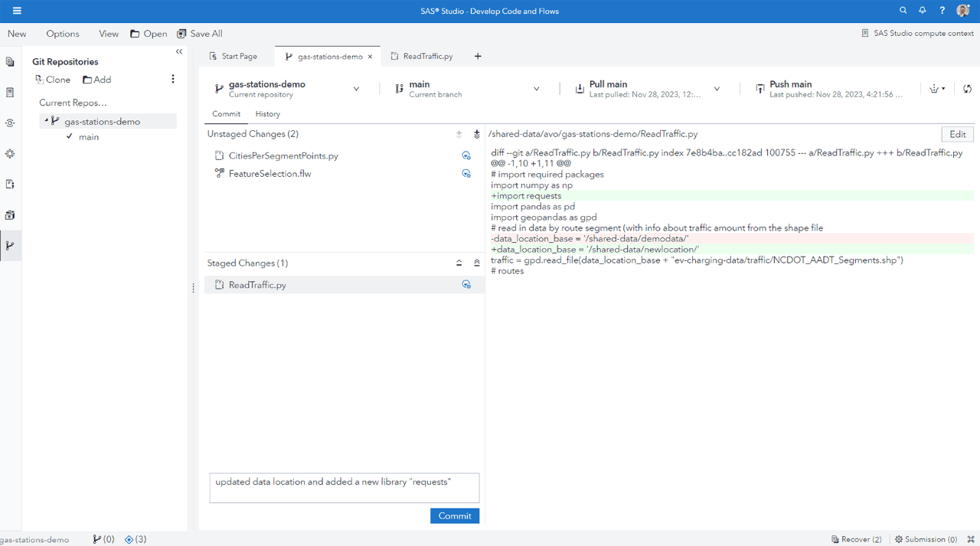Stage all unstaged changes with double-arrow icon
The image size is (980, 546).
(x=476, y=133)
